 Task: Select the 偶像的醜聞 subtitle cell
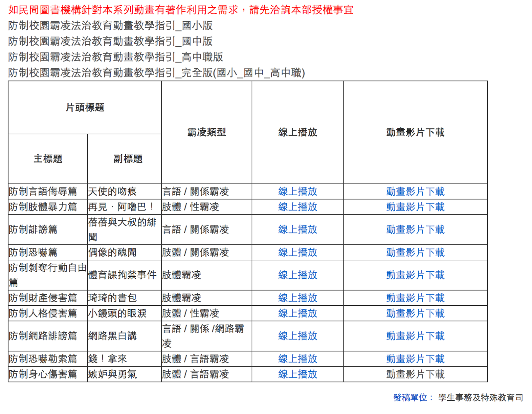point(124,252)
